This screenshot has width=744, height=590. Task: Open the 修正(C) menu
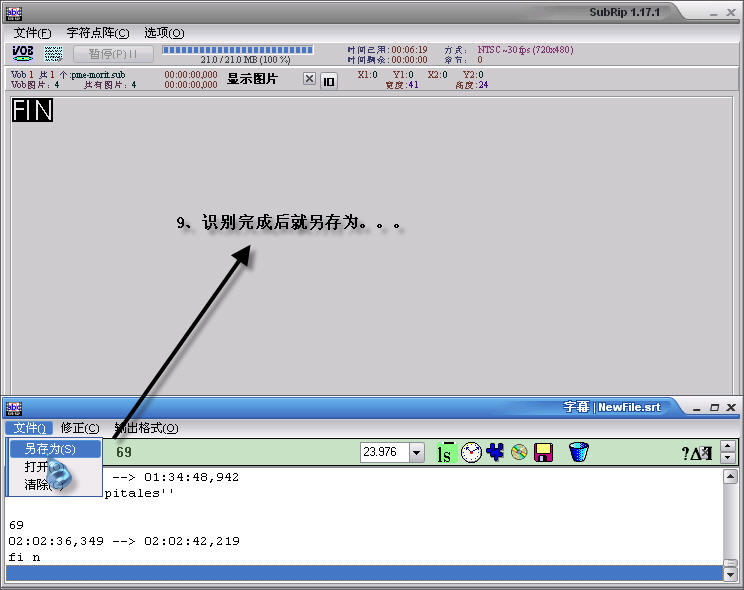tap(80, 428)
